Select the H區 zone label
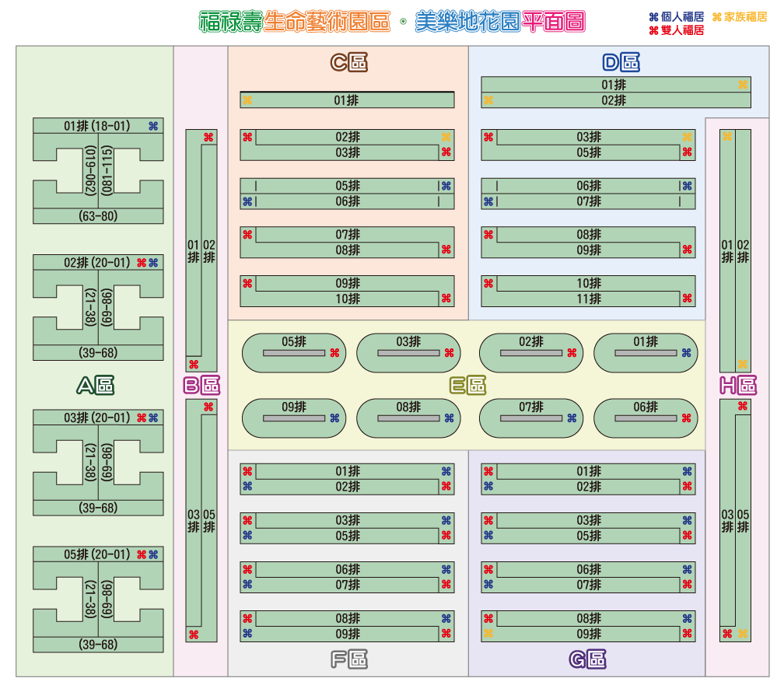784x692 pixels. pyautogui.click(x=737, y=385)
